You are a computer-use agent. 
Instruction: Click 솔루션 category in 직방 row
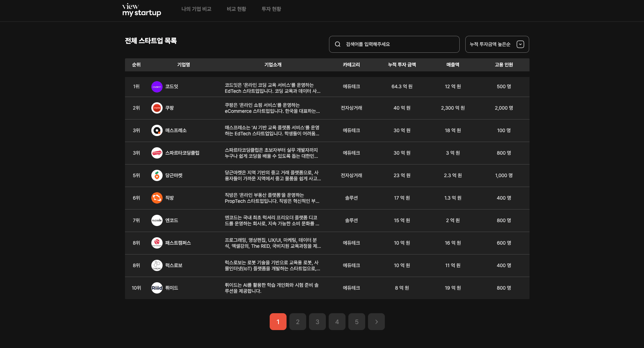tap(351, 198)
